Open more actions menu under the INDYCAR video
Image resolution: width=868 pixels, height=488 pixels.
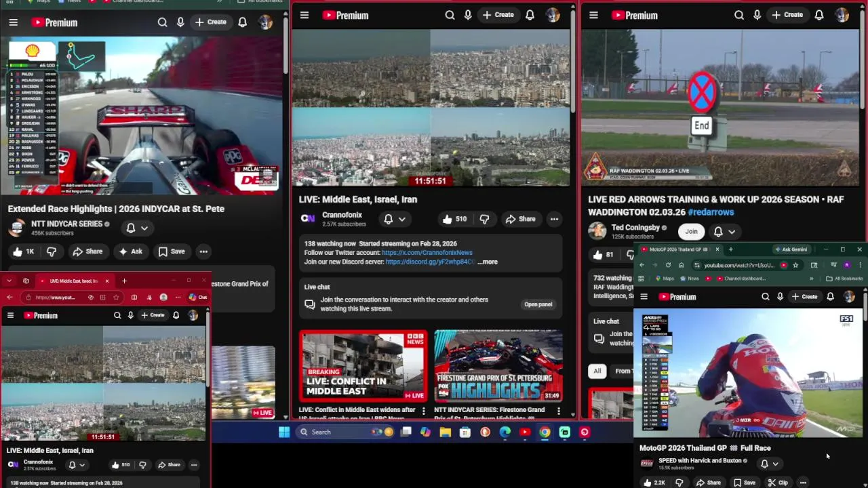tap(203, 251)
